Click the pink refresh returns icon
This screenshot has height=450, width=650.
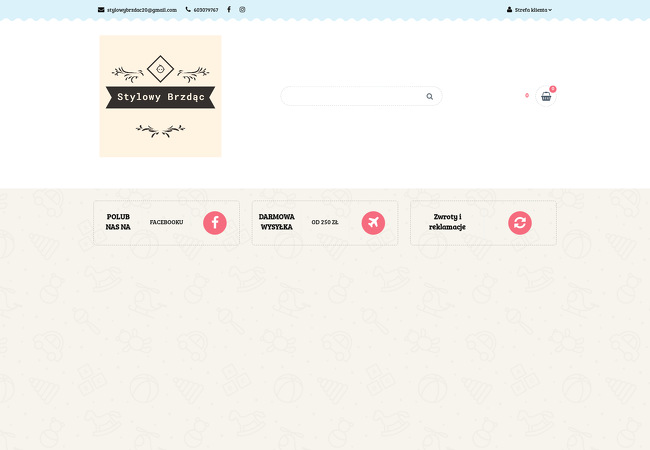click(x=520, y=223)
